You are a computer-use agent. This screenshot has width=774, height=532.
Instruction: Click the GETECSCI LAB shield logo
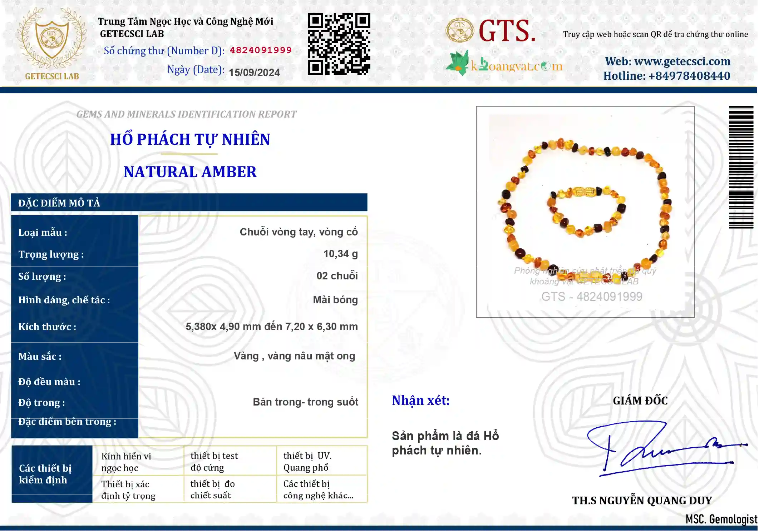pos(52,44)
